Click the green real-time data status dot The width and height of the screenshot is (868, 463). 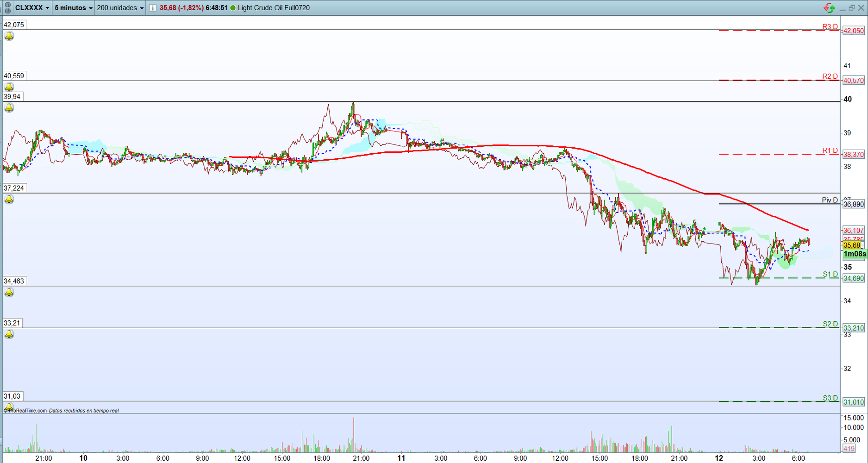(233, 8)
